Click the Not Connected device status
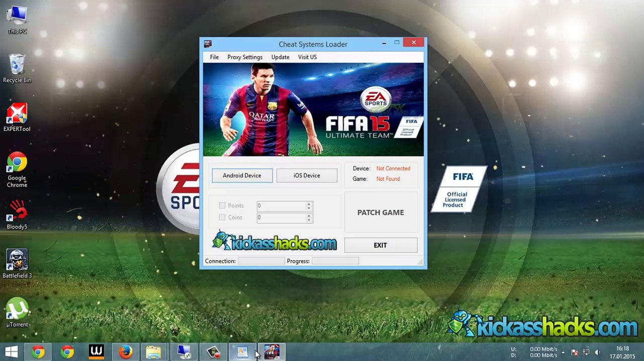Image resolution: width=644 pixels, height=361 pixels. pyautogui.click(x=393, y=168)
